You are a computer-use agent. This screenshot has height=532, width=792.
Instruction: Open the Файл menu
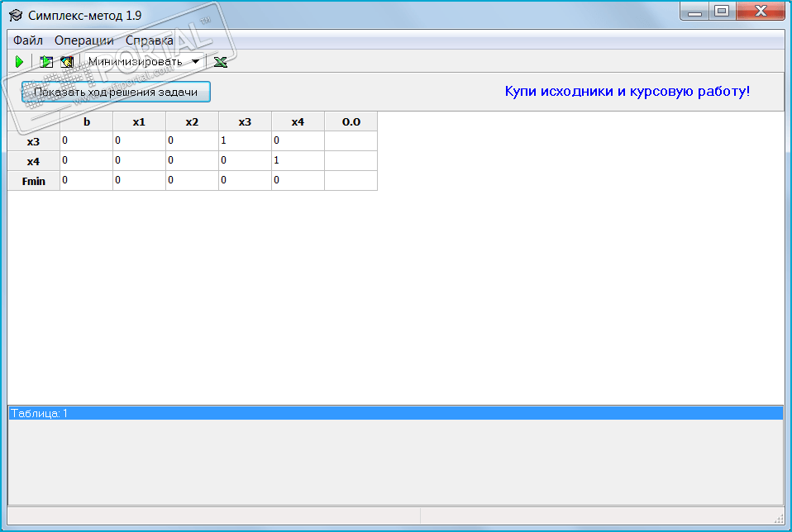(28, 40)
